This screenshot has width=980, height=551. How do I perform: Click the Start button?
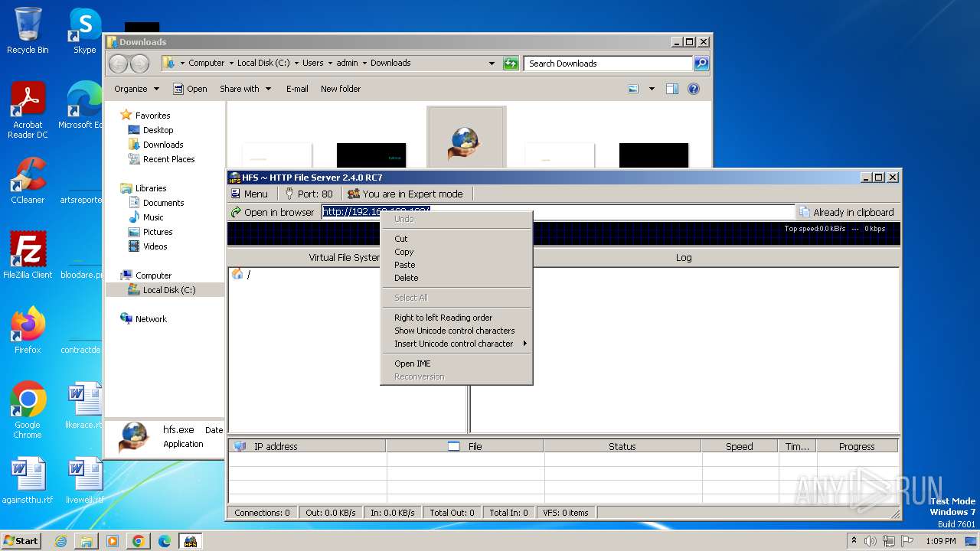pos(21,540)
